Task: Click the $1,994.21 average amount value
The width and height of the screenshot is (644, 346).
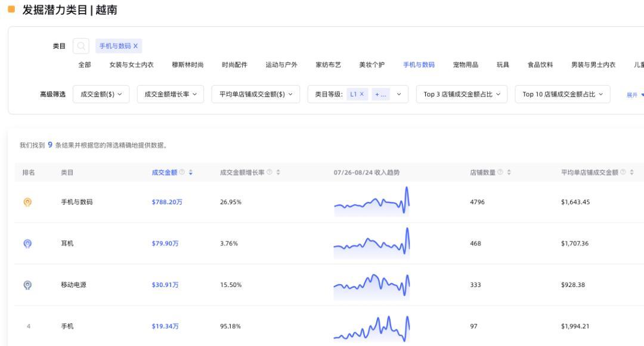Action: pos(575,326)
